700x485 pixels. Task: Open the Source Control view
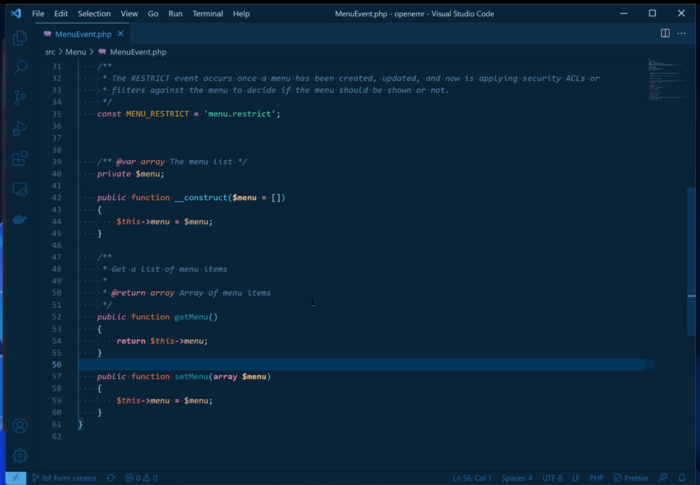coord(20,98)
